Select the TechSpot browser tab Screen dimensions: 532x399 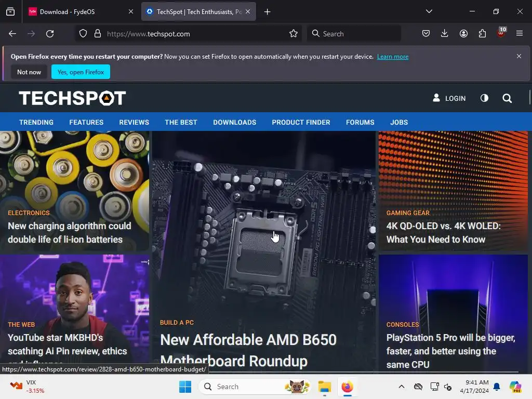click(198, 12)
